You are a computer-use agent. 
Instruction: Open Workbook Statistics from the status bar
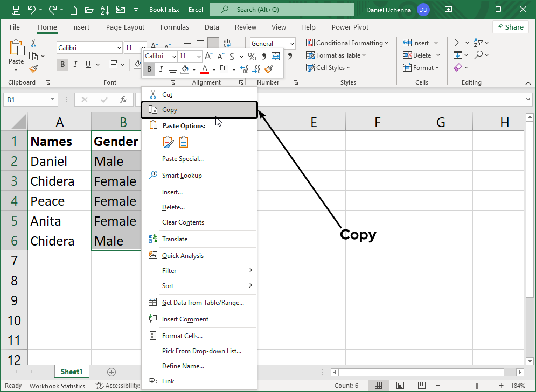(57, 386)
